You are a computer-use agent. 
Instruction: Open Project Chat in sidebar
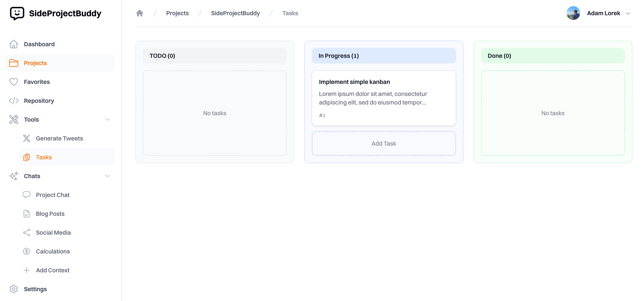click(52, 195)
